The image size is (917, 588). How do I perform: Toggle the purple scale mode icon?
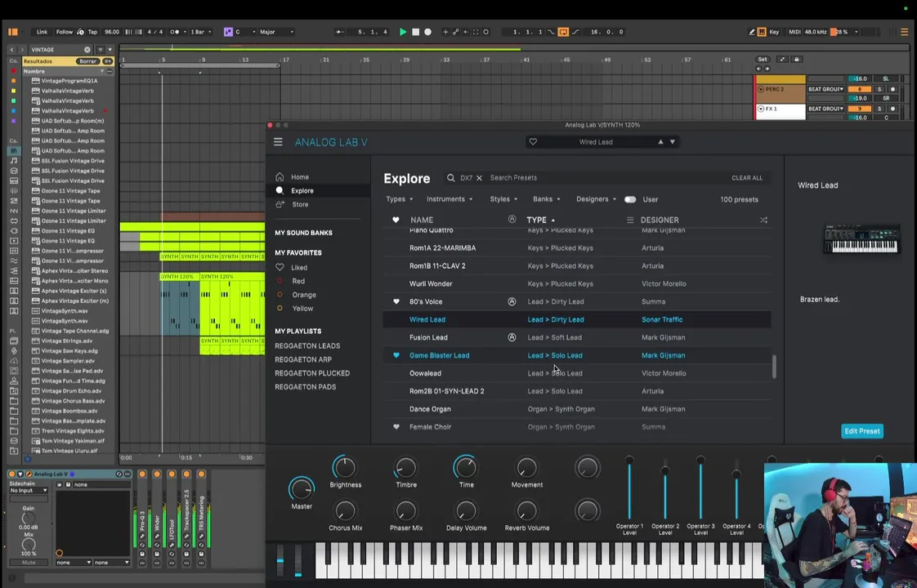(x=228, y=32)
